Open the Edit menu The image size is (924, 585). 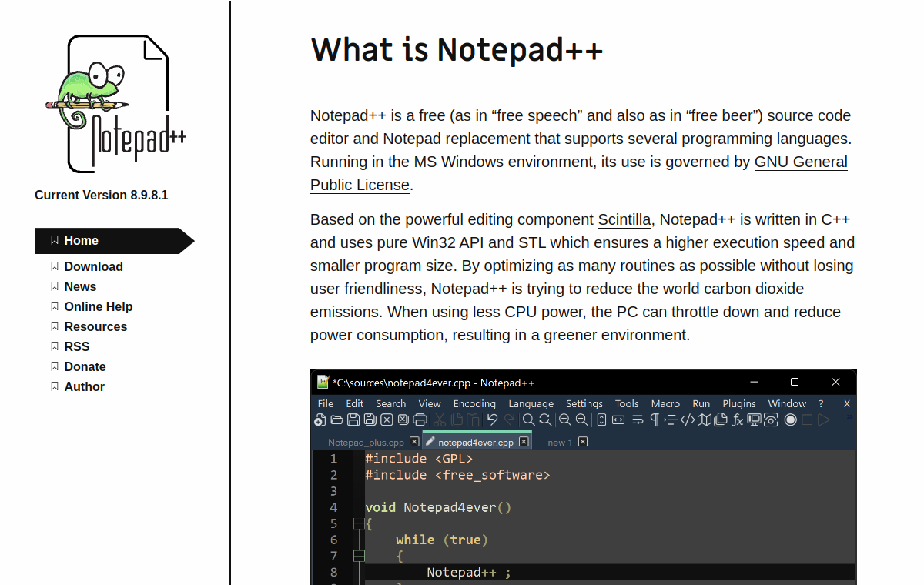(x=355, y=403)
